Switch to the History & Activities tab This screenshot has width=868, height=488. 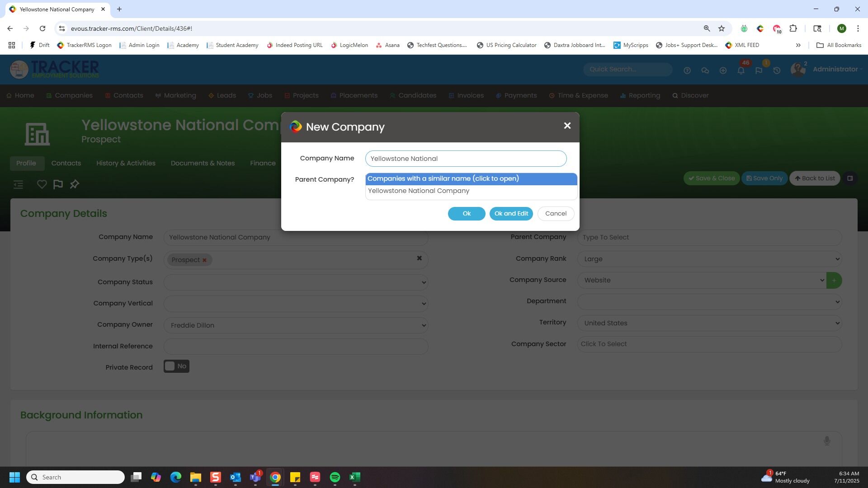click(x=126, y=163)
